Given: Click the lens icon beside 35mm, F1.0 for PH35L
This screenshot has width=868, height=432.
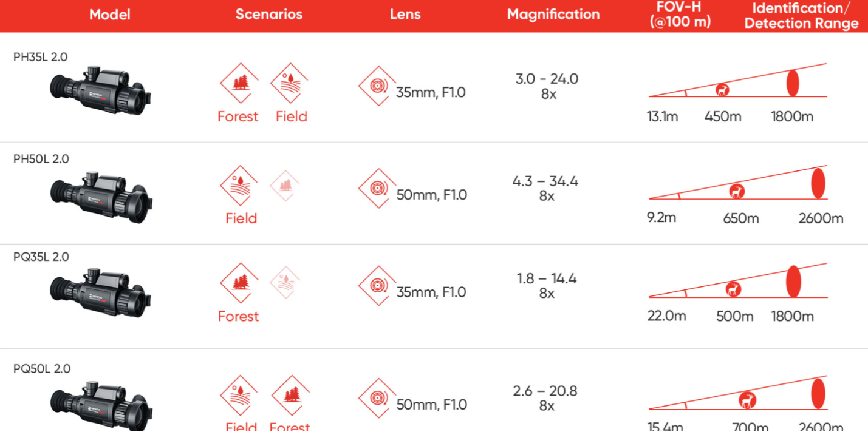Looking at the screenshot, I should tap(377, 86).
